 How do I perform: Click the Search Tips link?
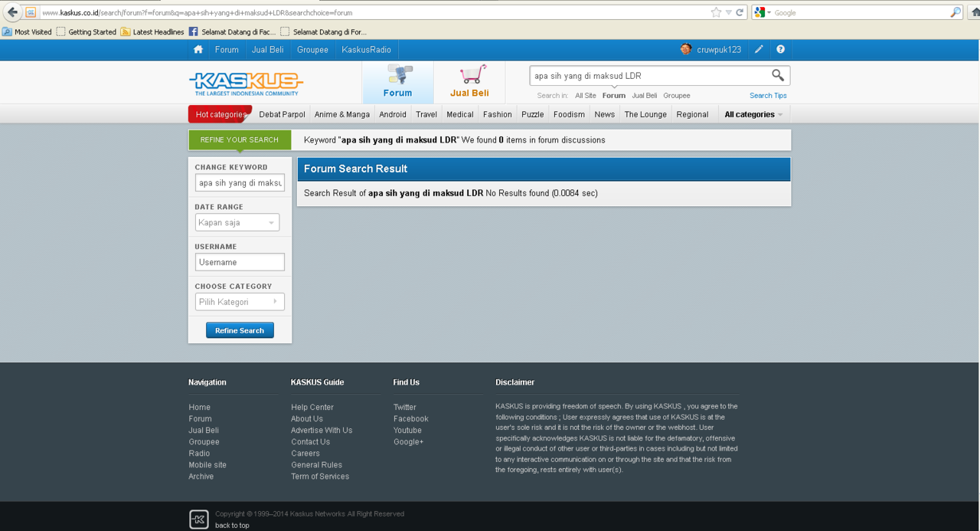pos(768,96)
